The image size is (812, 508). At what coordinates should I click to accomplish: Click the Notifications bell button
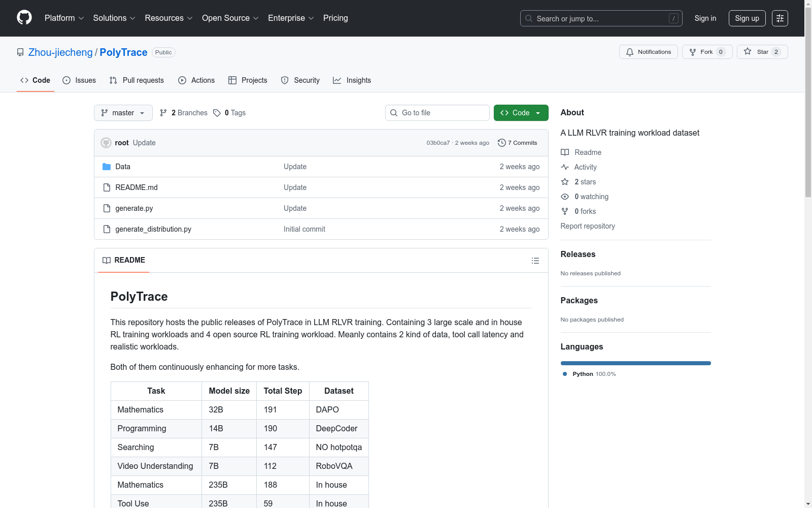point(649,52)
